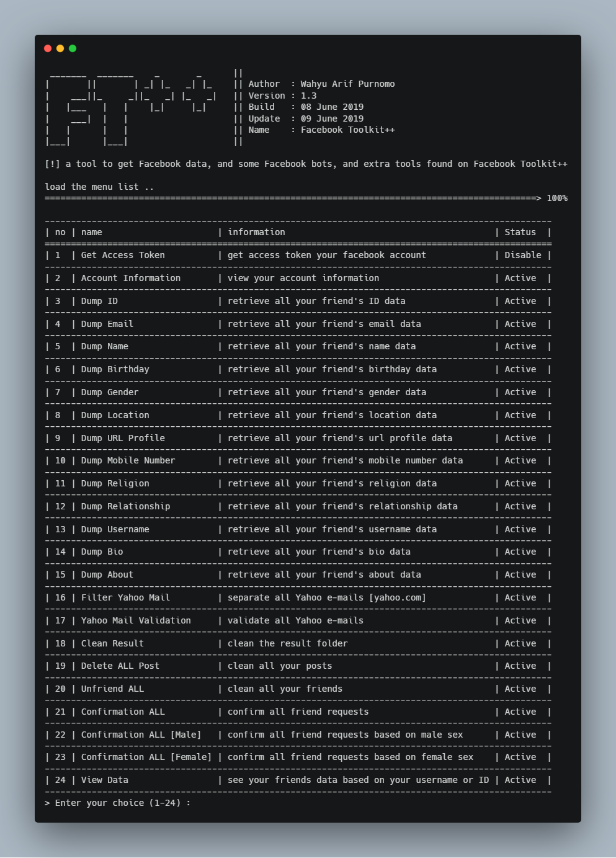
Task: Click the 'Clean Result' entry
Action: pos(112,643)
